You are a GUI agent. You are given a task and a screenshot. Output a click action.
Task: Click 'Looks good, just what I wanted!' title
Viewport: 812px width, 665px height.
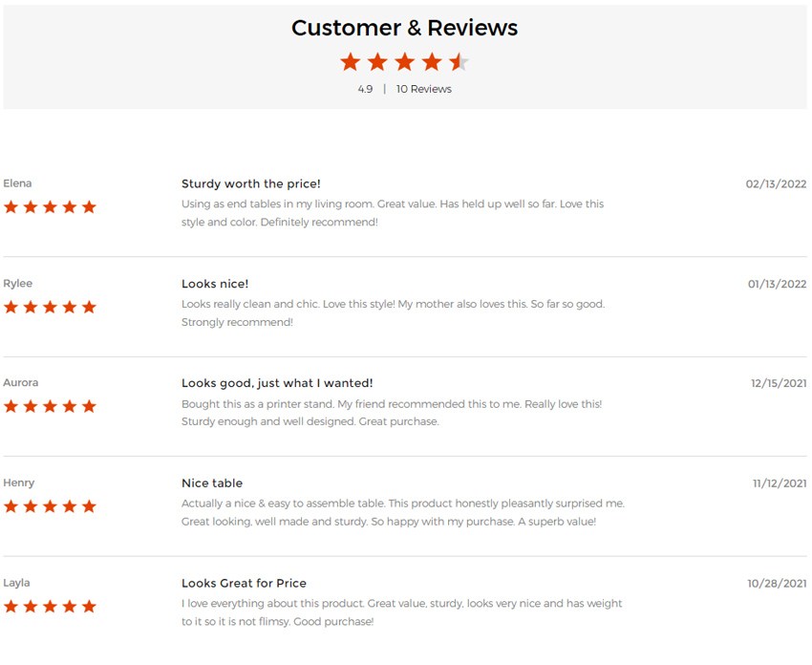point(277,383)
